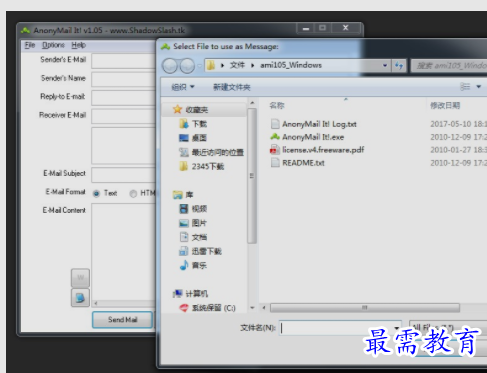Screen dimensions: 487x373
Task: Click the Receiver E-Mail field
Action: (124, 116)
